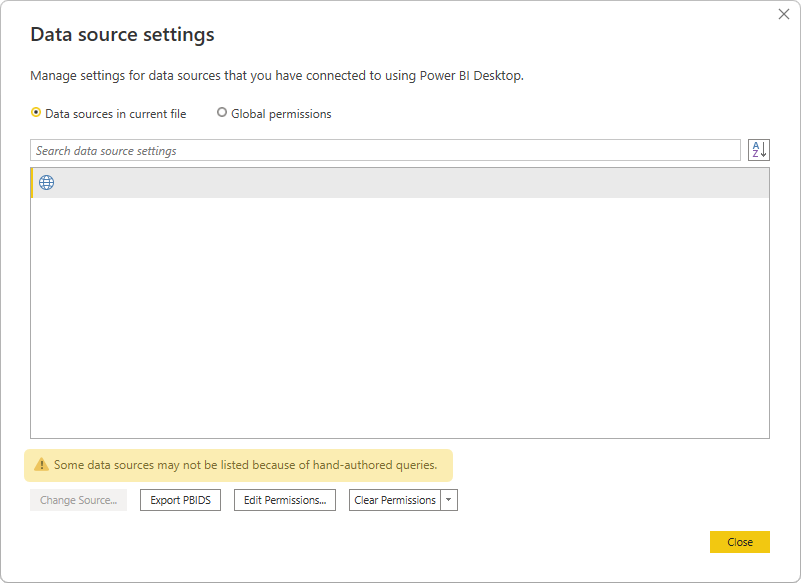Click the 'Data sources in current file' label text
This screenshot has width=801, height=583.
pos(115,114)
